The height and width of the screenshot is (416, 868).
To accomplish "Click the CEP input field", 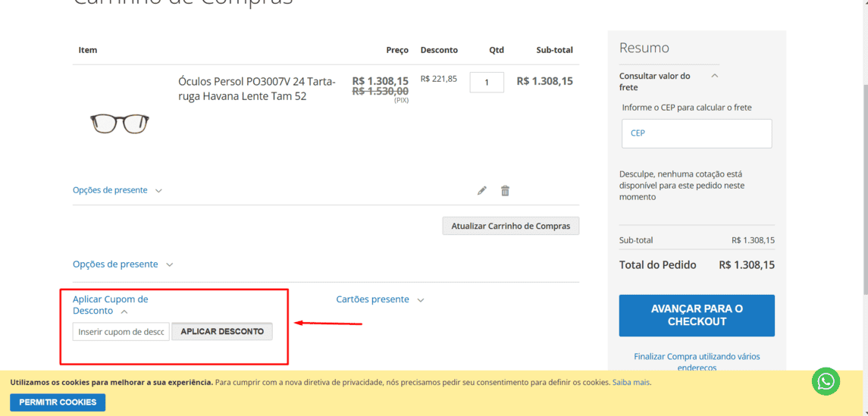I will [x=697, y=133].
